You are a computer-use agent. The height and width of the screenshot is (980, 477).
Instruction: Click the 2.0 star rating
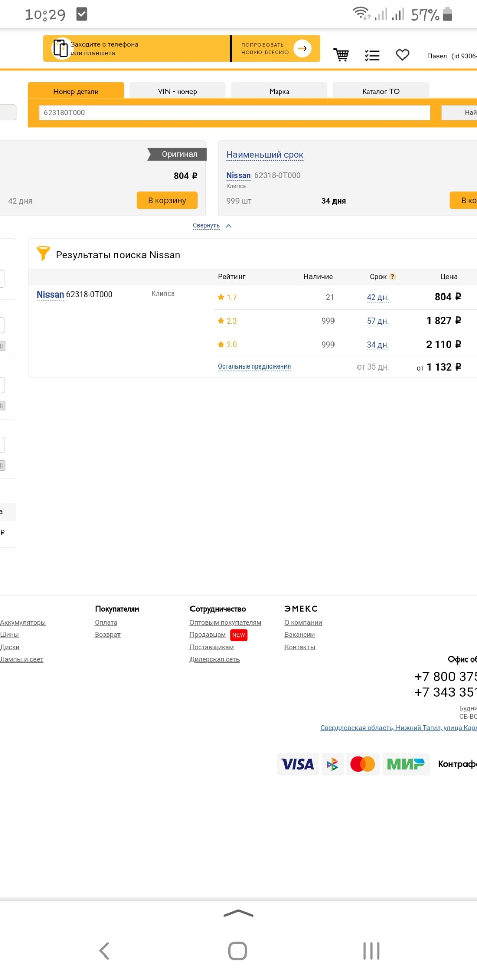tap(227, 345)
